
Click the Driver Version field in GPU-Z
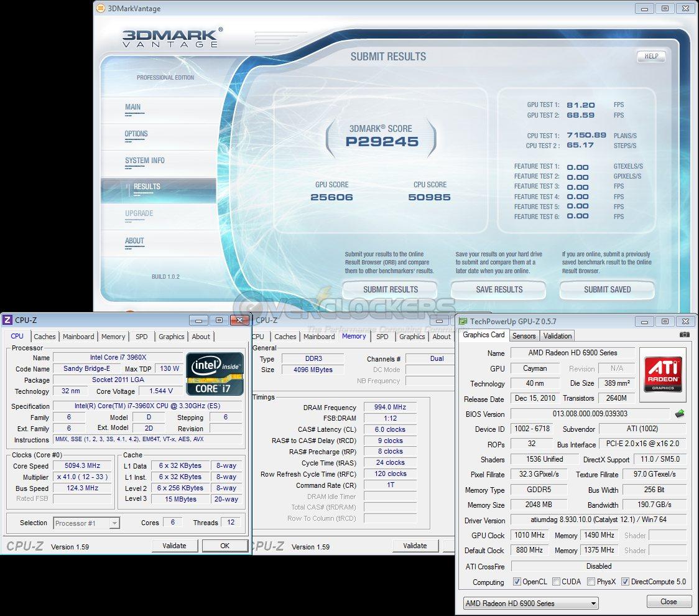point(598,520)
